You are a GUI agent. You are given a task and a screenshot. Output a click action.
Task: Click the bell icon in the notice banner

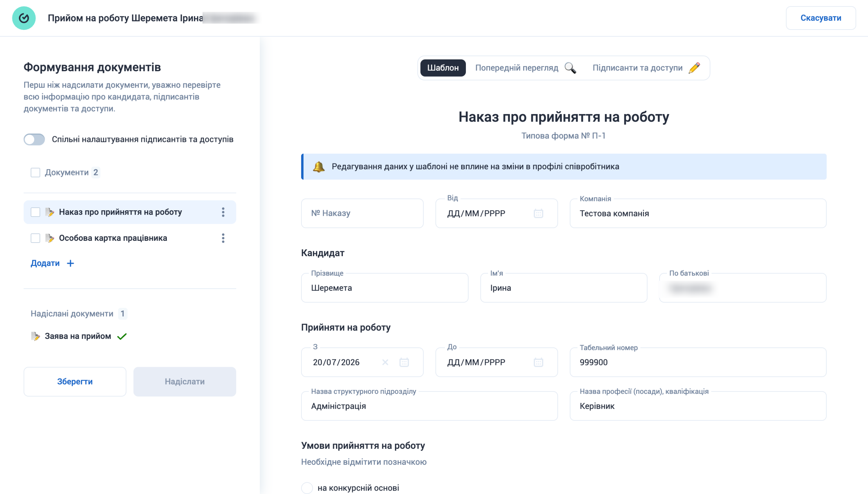click(319, 167)
